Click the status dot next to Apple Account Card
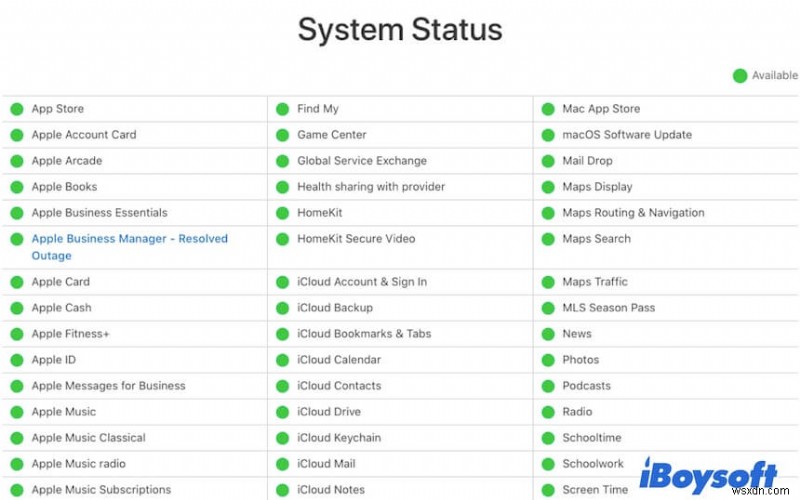This screenshot has height=500, width=800. (x=17, y=135)
